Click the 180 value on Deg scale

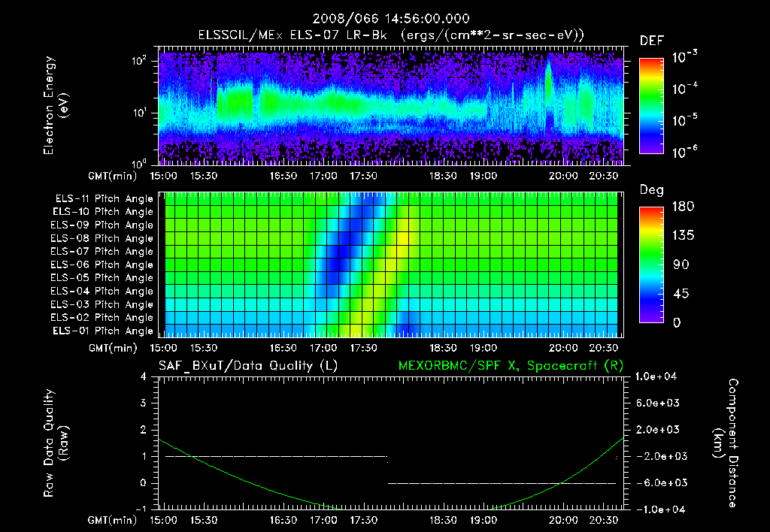683,207
